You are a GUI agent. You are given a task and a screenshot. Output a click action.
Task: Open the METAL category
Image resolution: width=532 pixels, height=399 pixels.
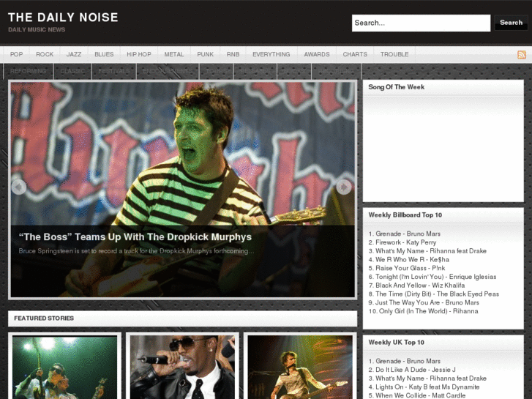coord(173,54)
